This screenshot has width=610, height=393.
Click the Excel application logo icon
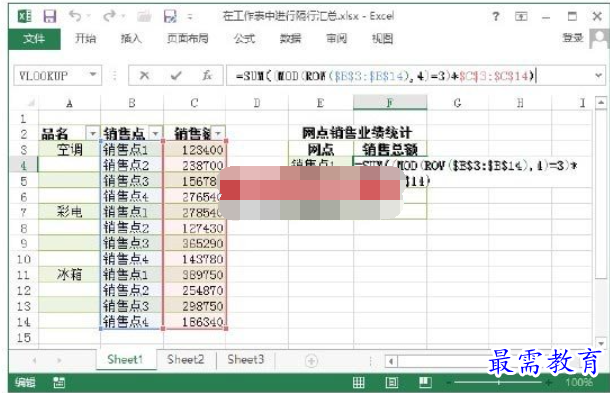pyautogui.click(x=25, y=16)
